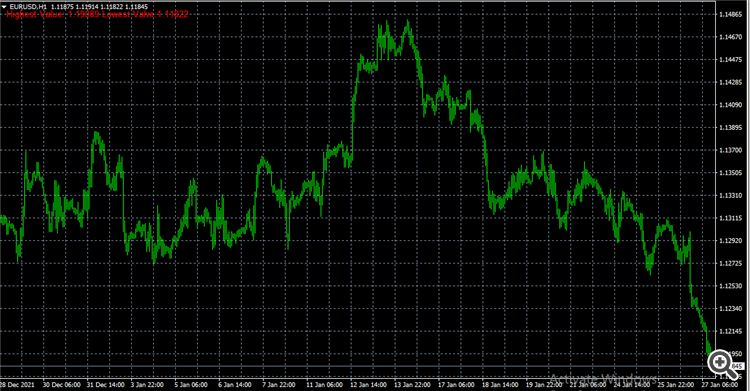
Task: Click the 3 Jan 22:00 time label
Action: click(x=147, y=385)
